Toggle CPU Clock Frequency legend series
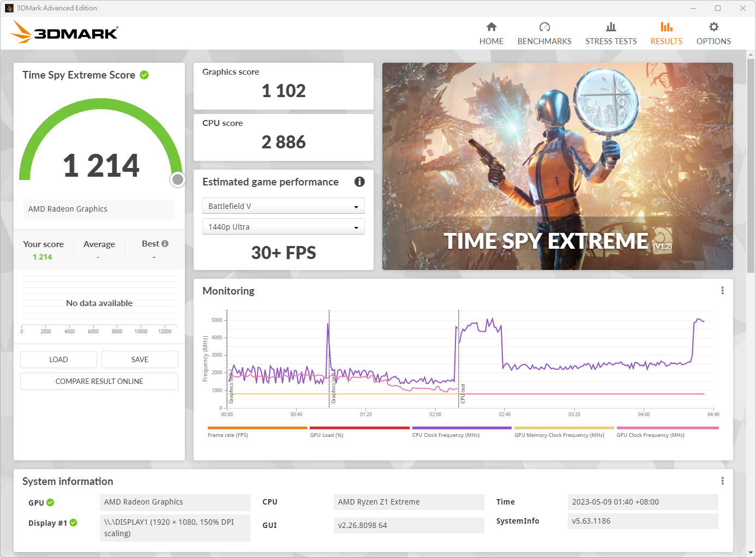Viewport: 756px width, 558px height. (x=462, y=432)
